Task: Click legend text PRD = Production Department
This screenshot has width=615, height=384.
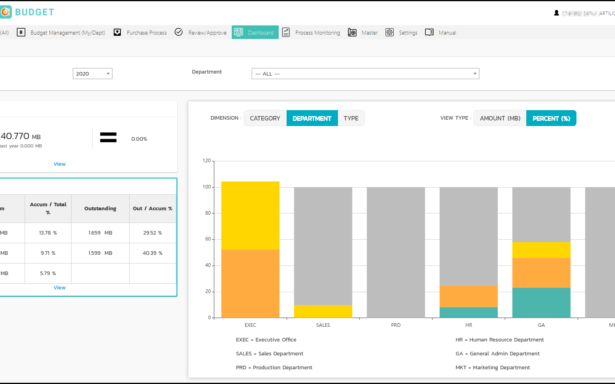Action: (x=274, y=368)
